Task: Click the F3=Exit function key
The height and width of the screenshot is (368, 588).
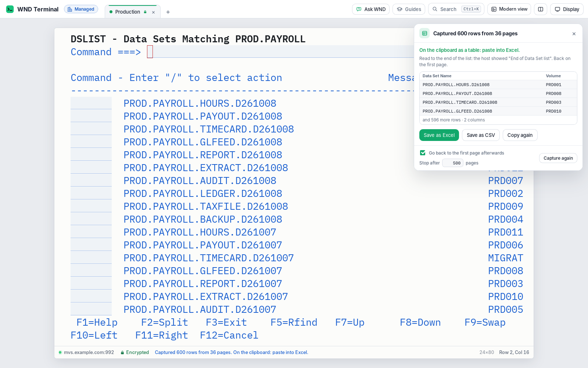Action: click(226, 322)
